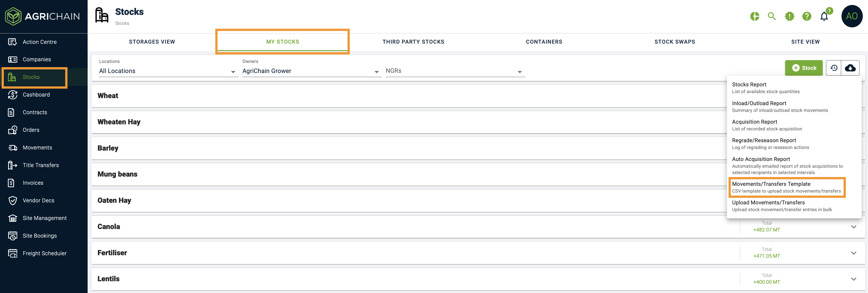Select the My Stocks tab
The height and width of the screenshot is (293, 868).
coord(282,42)
